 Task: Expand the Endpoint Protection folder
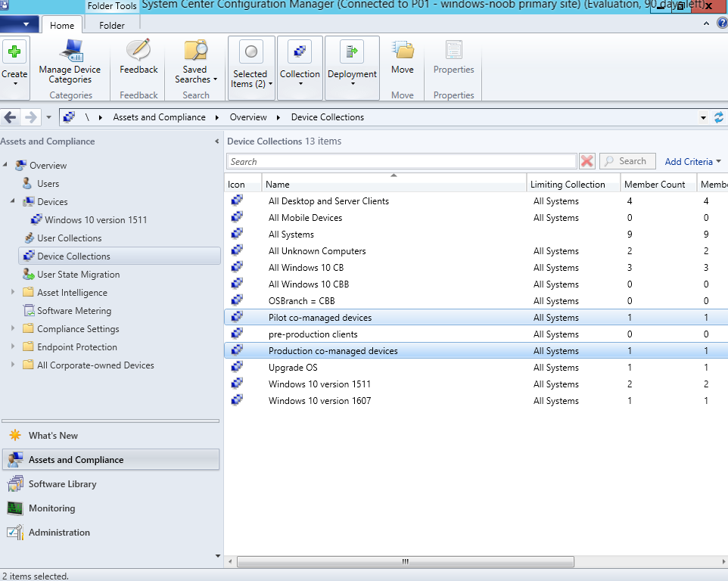click(x=13, y=346)
